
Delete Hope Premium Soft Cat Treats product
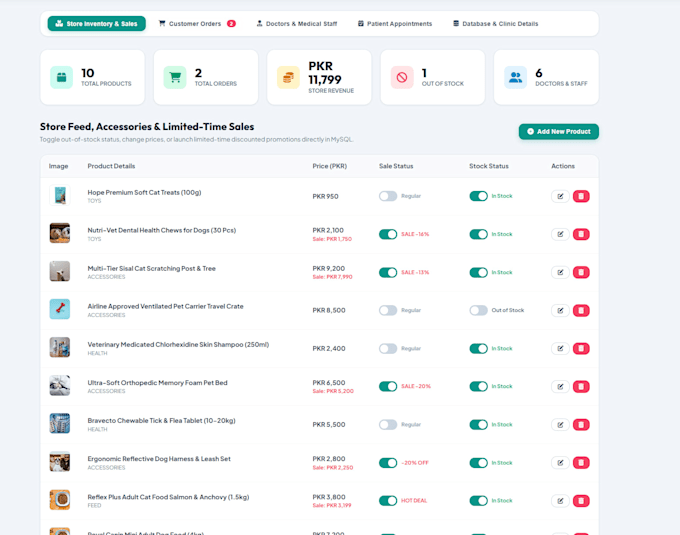[x=581, y=196]
